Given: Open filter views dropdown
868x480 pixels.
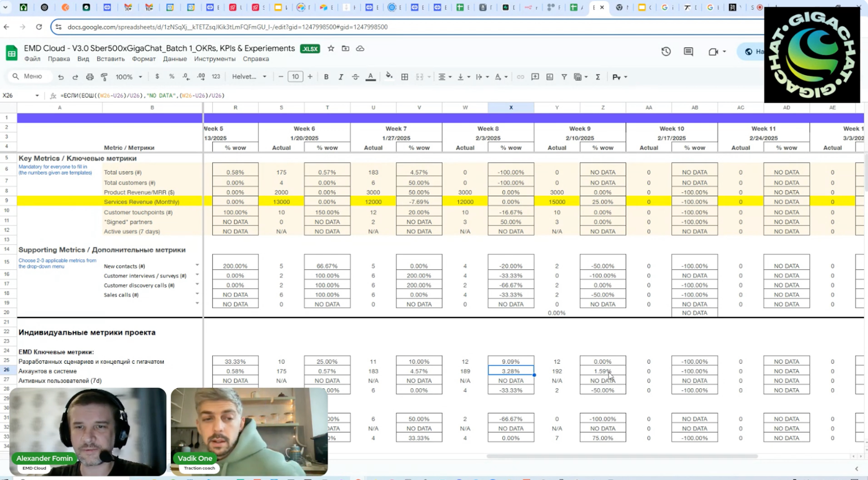Looking at the screenshot, I should click(x=581, y=77).
